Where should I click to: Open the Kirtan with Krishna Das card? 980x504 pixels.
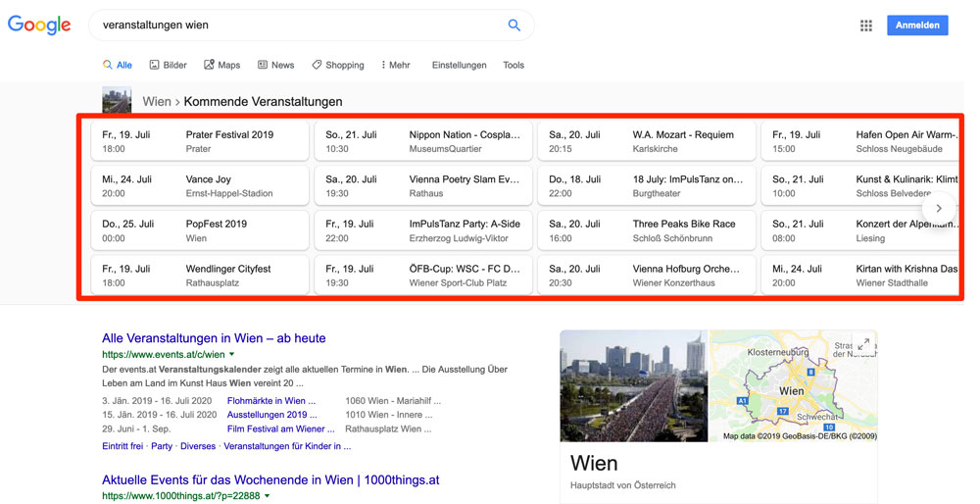[x=860, y=276]
